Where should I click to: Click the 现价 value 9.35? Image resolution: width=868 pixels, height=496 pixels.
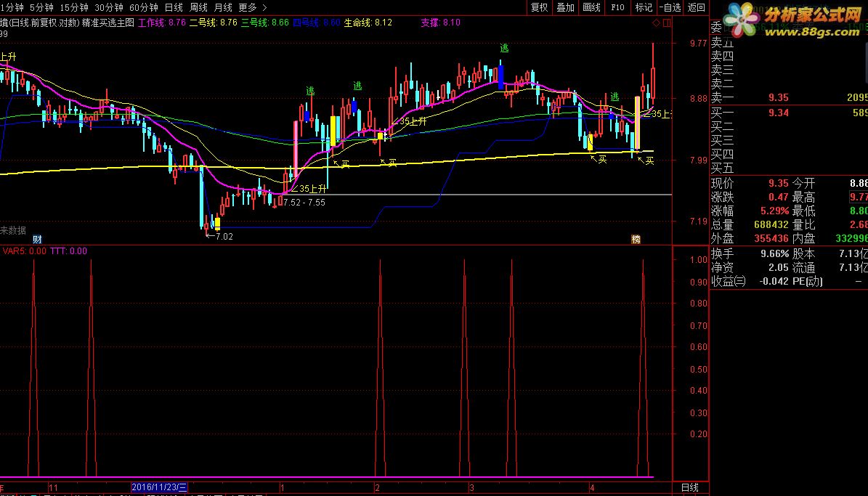click(779, 183)
